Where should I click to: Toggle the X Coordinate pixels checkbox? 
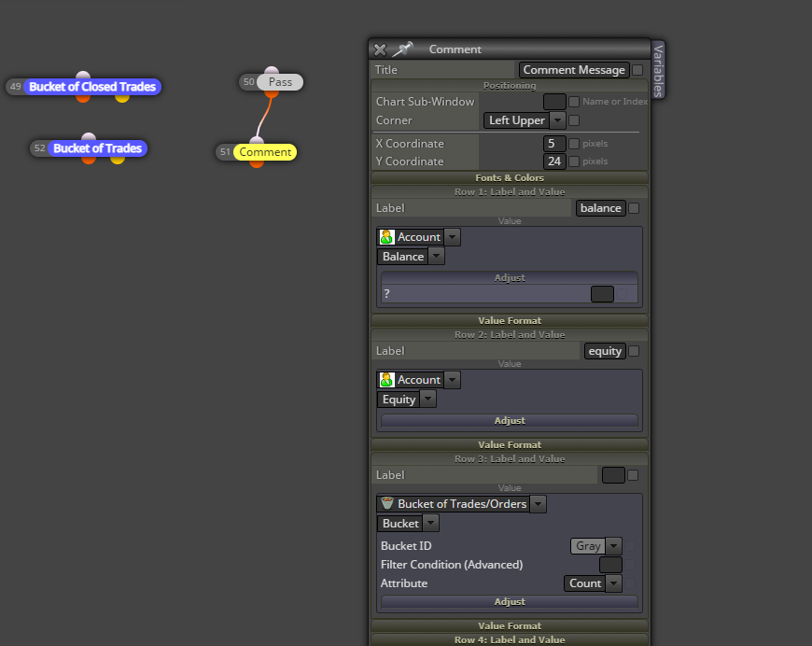pyautogui.click(x=574, y=144)
